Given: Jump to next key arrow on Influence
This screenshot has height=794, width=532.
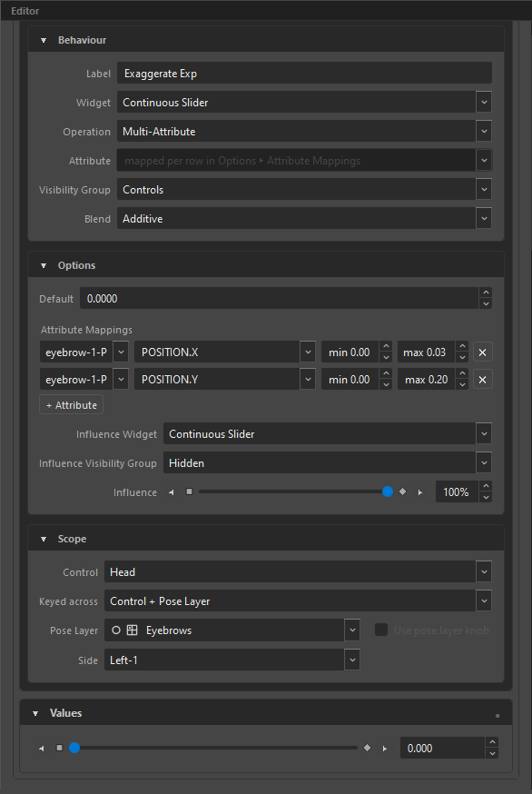Looking at the screenshot, I should pos(420,492).
